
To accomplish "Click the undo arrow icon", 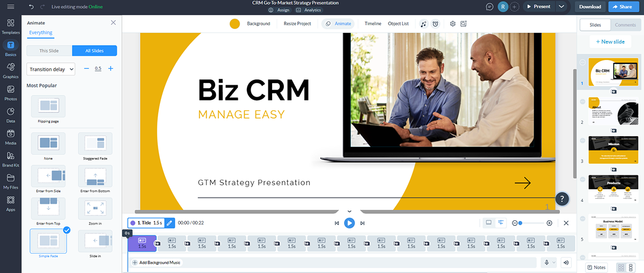I will click(31, 7).
